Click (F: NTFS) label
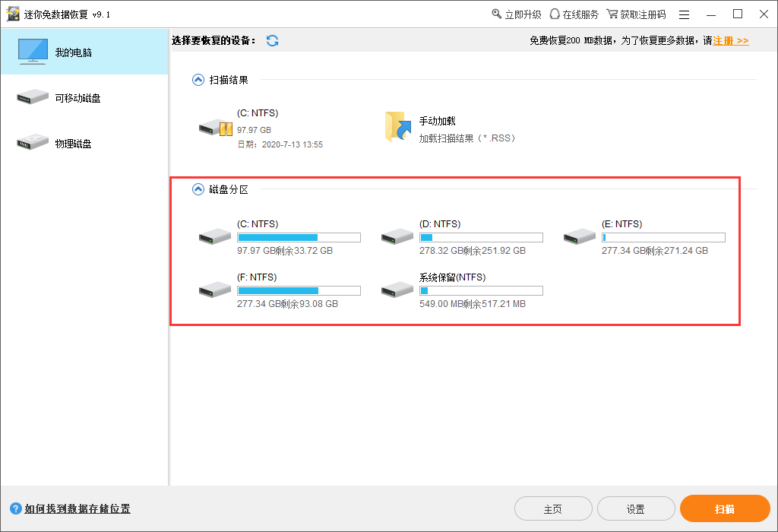The height and width of the screenshot is (532, 778). 257,277
